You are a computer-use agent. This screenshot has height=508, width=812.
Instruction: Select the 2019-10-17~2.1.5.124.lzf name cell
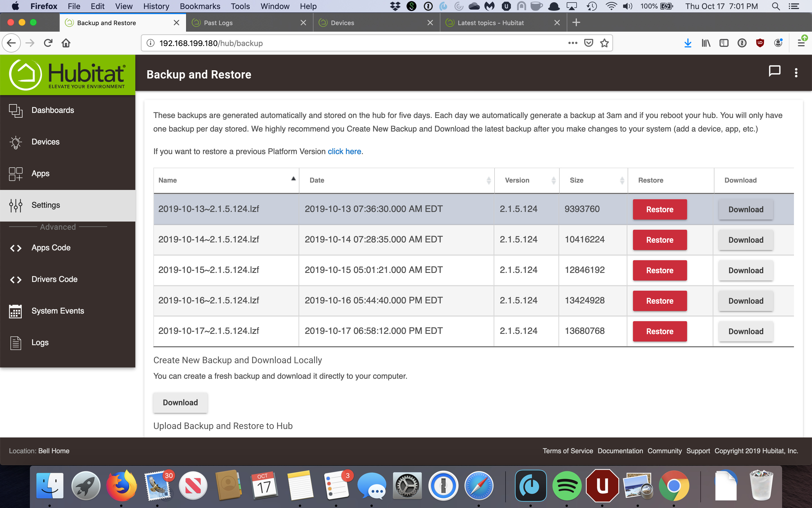(226, 331)
